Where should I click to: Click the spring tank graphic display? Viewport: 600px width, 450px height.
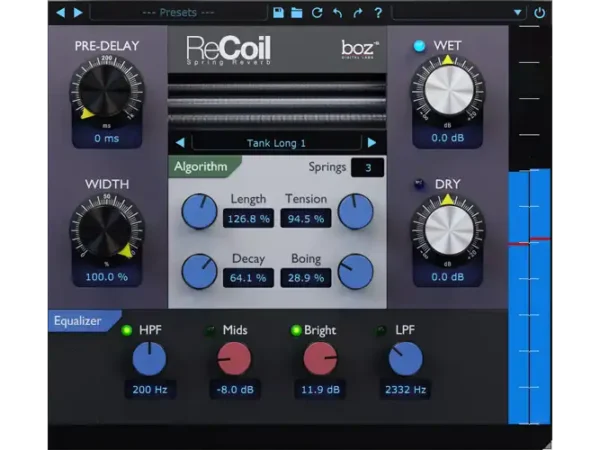tap(277, 102)
